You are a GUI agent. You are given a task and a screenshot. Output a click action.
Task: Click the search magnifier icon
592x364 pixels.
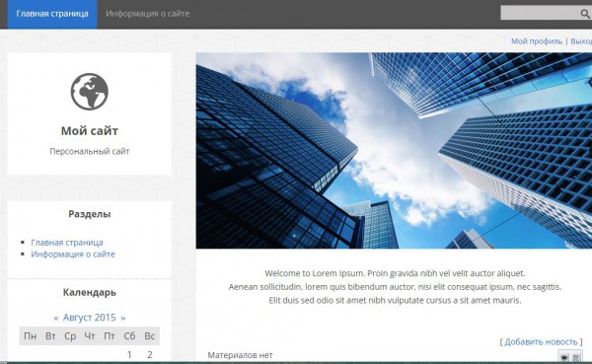pos(585,14)
